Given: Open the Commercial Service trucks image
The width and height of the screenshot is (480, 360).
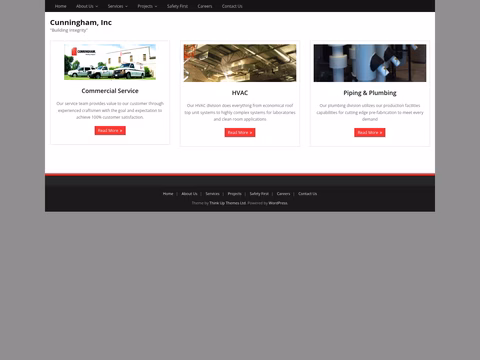Looking at the screenshot, I should (x=110, y=62).
